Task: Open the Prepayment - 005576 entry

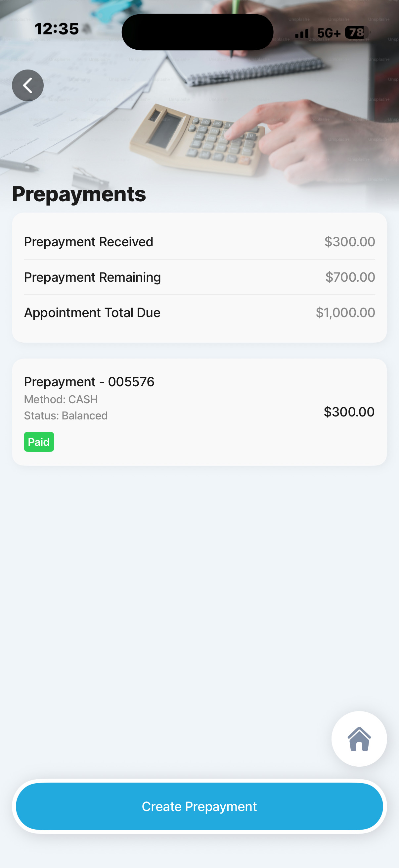Action: (89, 382)
